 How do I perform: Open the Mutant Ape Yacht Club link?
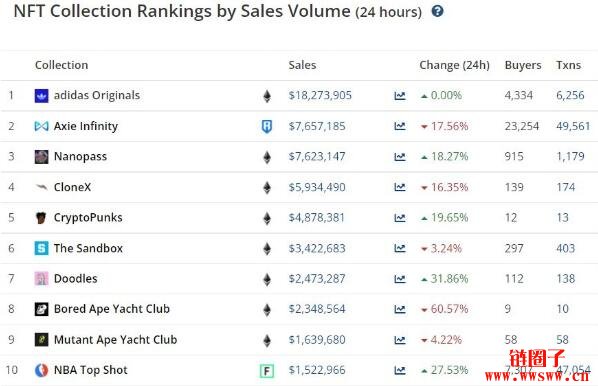pyautogui.click(x=115, y=339)
